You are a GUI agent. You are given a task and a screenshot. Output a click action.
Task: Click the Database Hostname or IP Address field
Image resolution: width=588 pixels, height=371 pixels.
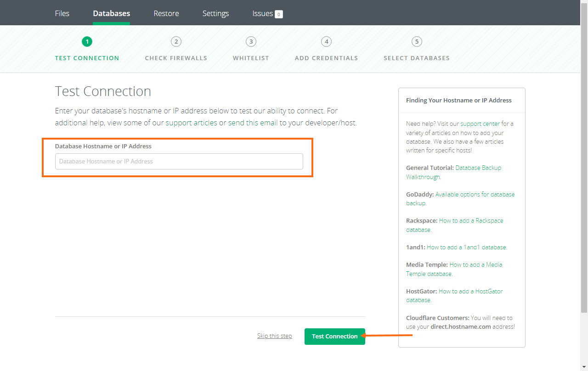click(x=179, y=161)
